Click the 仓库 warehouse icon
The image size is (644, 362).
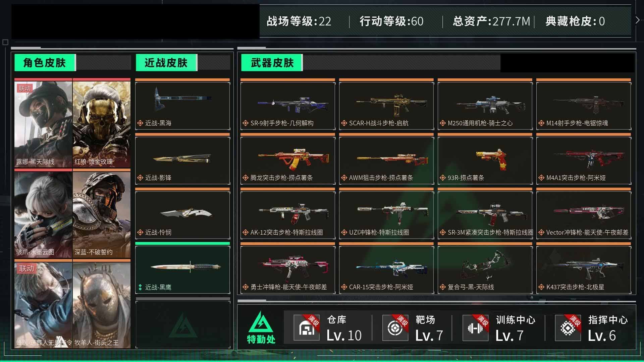click(306, 328)
